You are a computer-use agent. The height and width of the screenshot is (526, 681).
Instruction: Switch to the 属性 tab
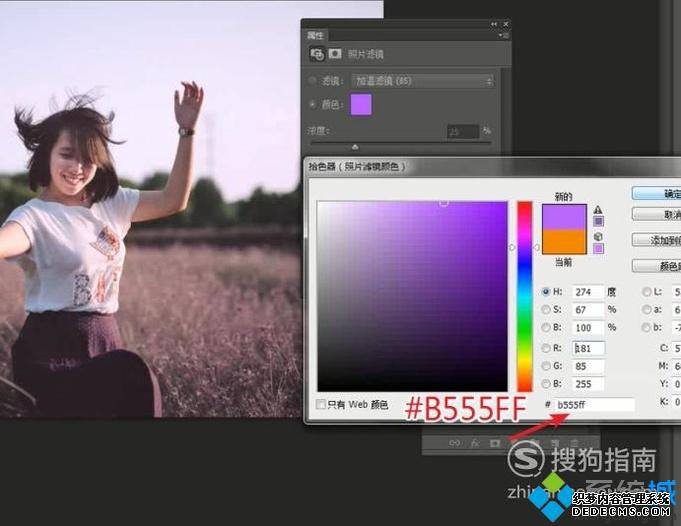(x=318, y=34)
